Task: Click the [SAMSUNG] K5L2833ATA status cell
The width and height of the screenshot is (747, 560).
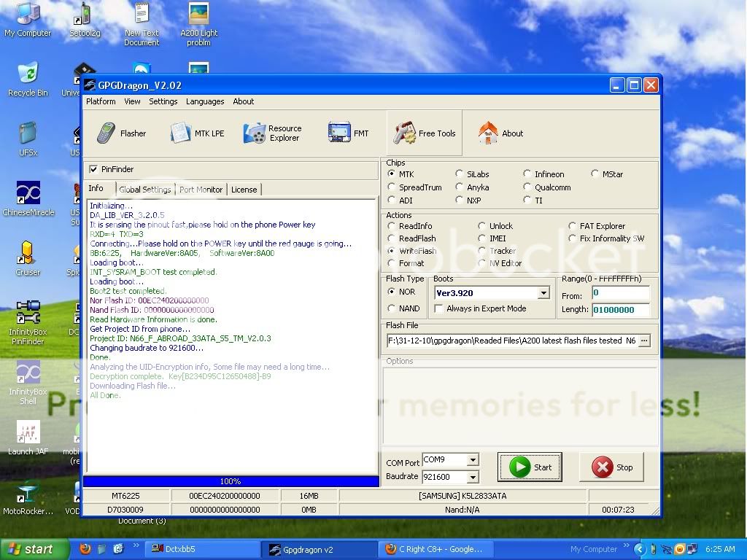Action: tap(462, 496)
